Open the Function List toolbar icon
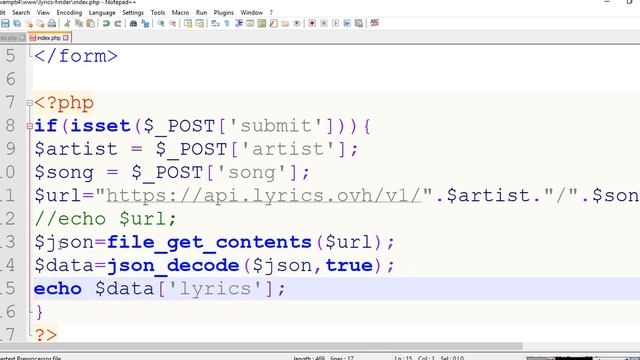This screenshot has height=360, width=640. click(273, 23)
